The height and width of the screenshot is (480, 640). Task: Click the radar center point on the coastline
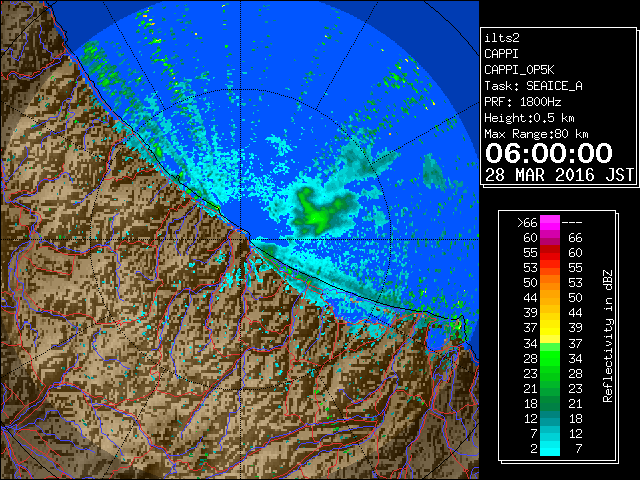tap(240, 240)
